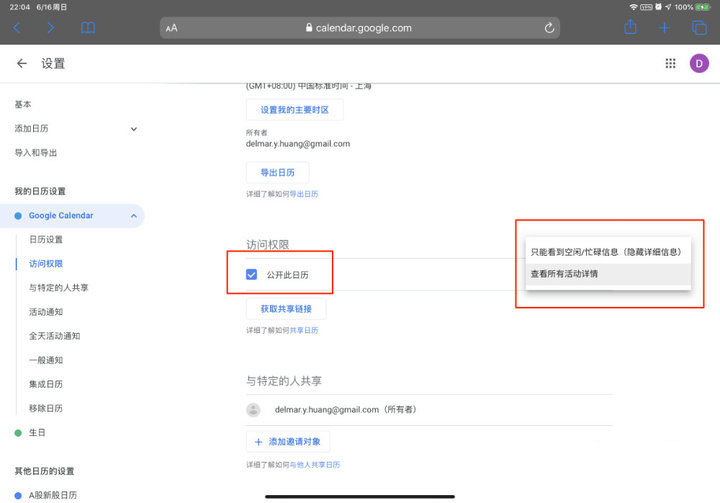The height and width of the screenshot is (503, 720).
Task: Go back with Safari back arrow
Action: coord(17,28)
